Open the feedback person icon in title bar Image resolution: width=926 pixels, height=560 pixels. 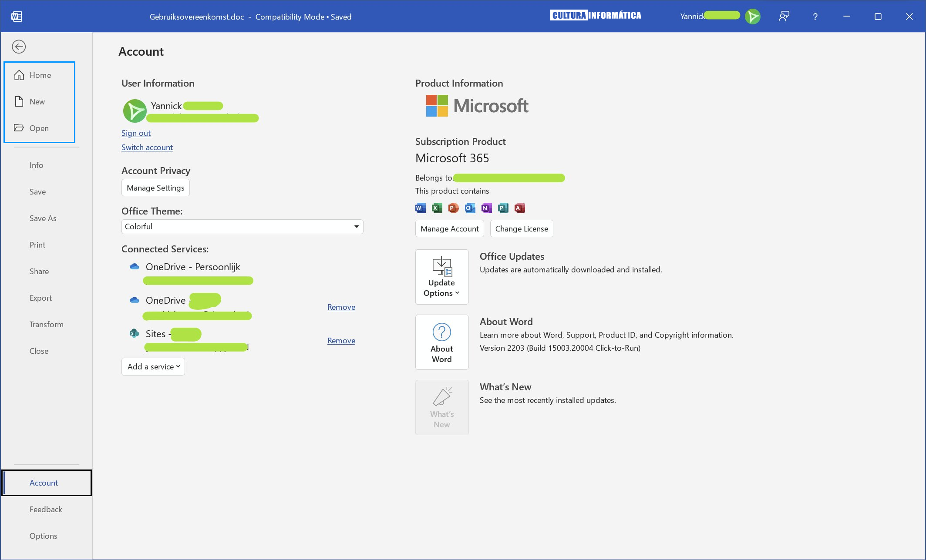coord(784,17)
